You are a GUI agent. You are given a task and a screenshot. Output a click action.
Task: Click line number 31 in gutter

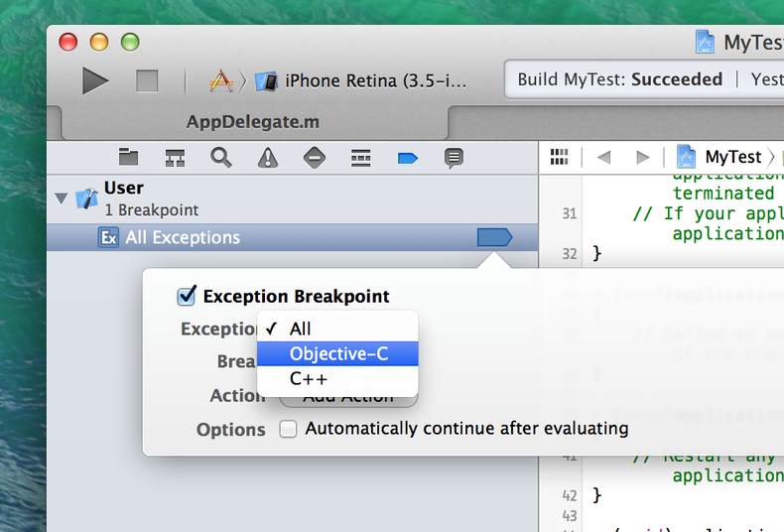[x=570, y=214]
